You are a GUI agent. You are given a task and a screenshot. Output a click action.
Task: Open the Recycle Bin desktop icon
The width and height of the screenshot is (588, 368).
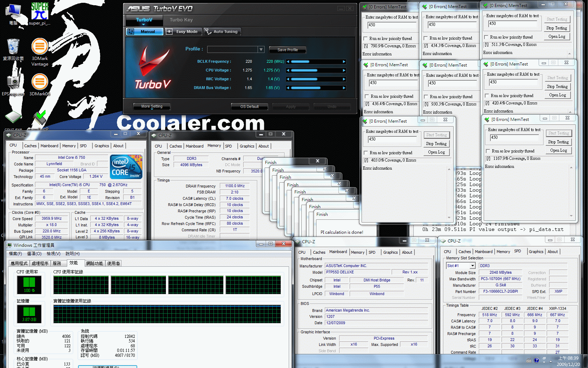click(x=13, y=49)
